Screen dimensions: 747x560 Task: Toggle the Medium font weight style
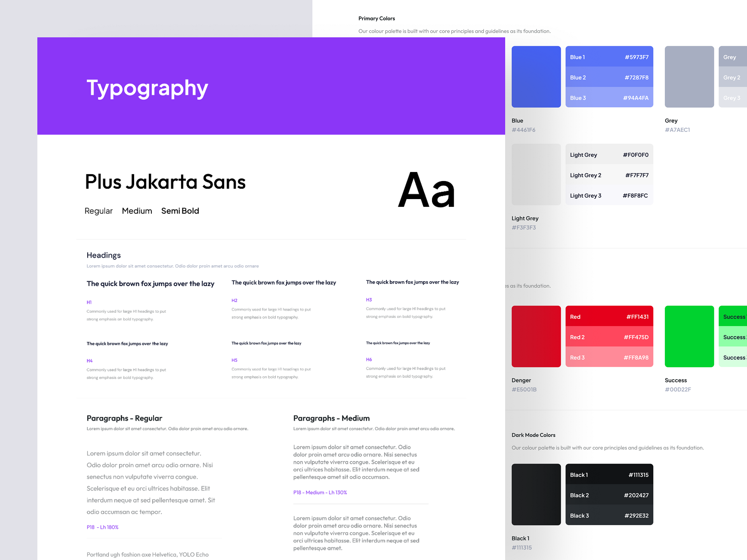coord(137,211)
